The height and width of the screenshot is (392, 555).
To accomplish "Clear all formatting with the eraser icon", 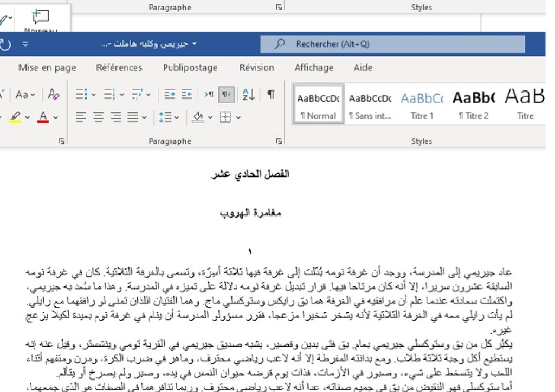I will [54, 95].
